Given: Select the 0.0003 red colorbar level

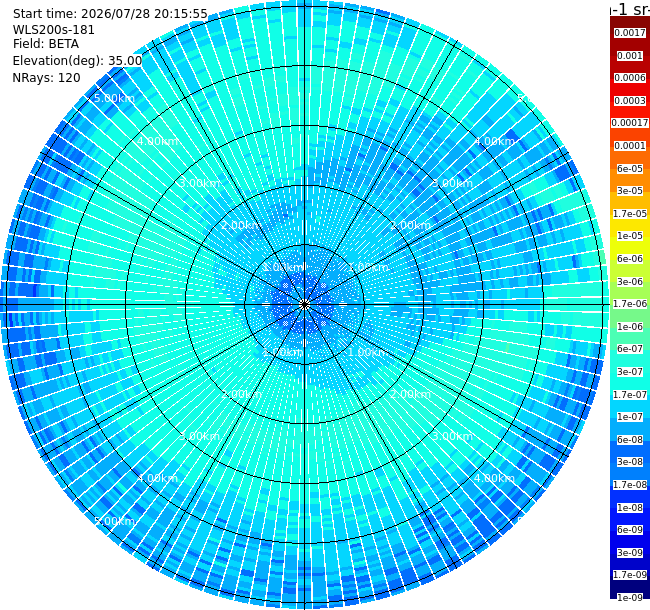Looking at the screenshot, I should (630, 101).
